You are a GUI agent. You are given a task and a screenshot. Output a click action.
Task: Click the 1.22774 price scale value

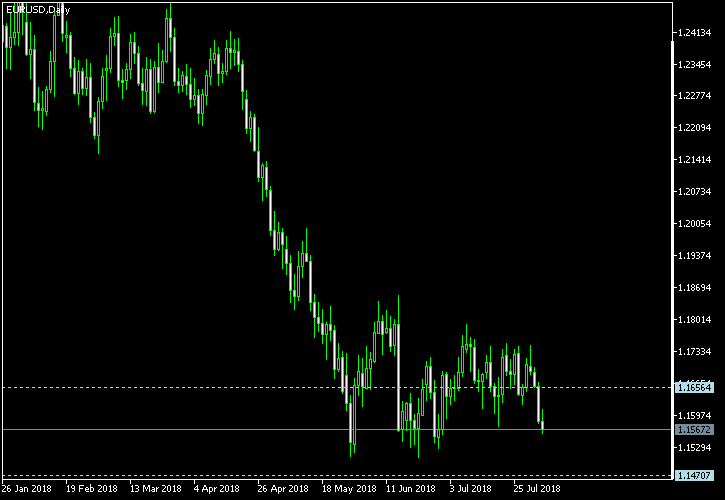click(x=694, y=96)
